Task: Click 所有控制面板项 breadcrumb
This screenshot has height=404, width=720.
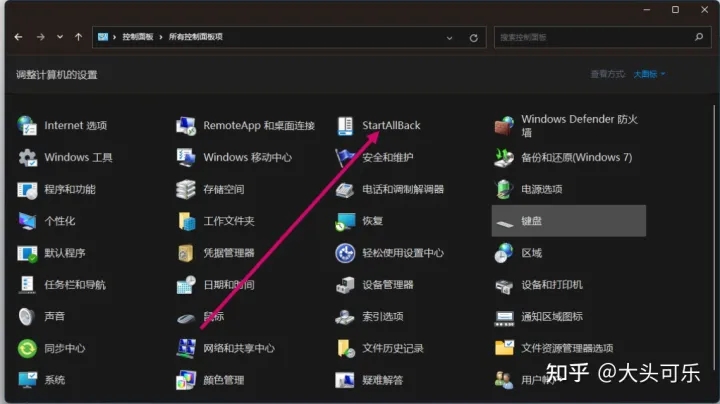Action: (196, 37)
